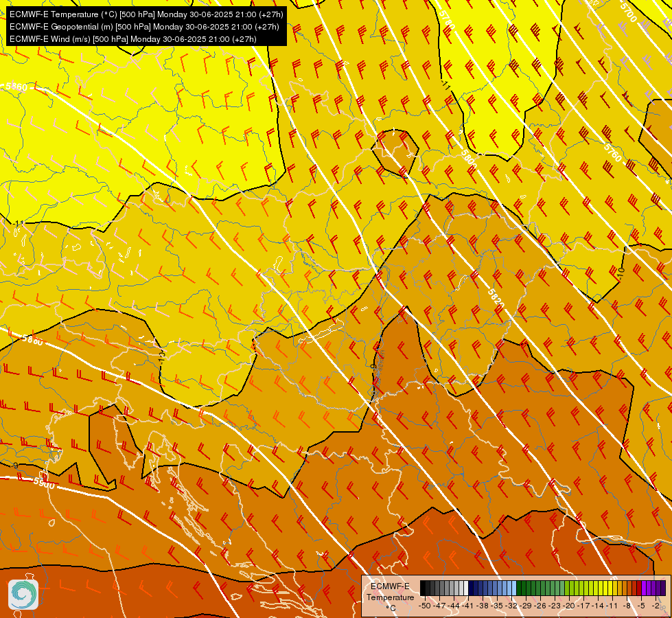
Task: Click the 5700 geopotential contour label
Action: coord(629,14)
